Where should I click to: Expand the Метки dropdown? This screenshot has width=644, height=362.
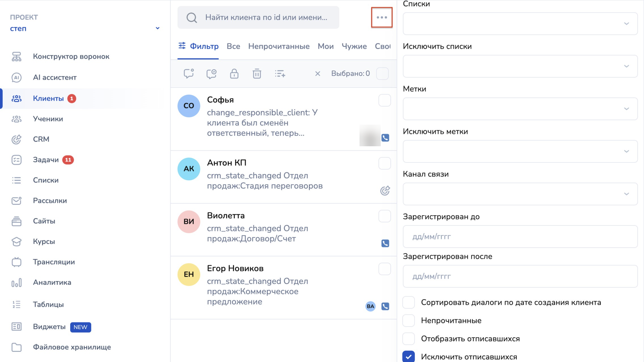coord(520,109)
